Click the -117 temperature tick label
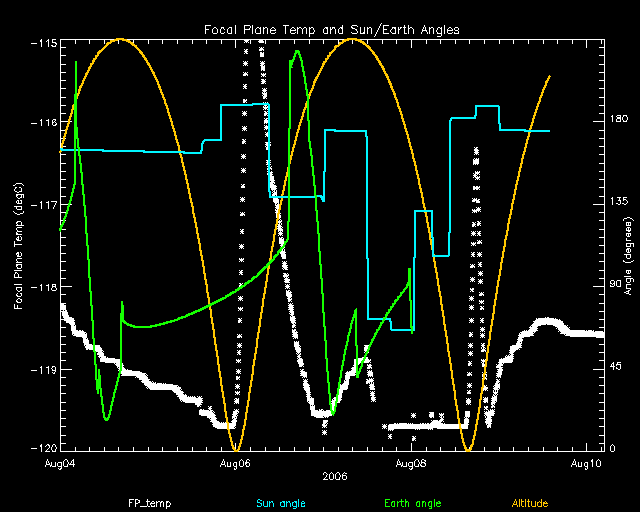The image size is (640, 512). coord(43,206)
